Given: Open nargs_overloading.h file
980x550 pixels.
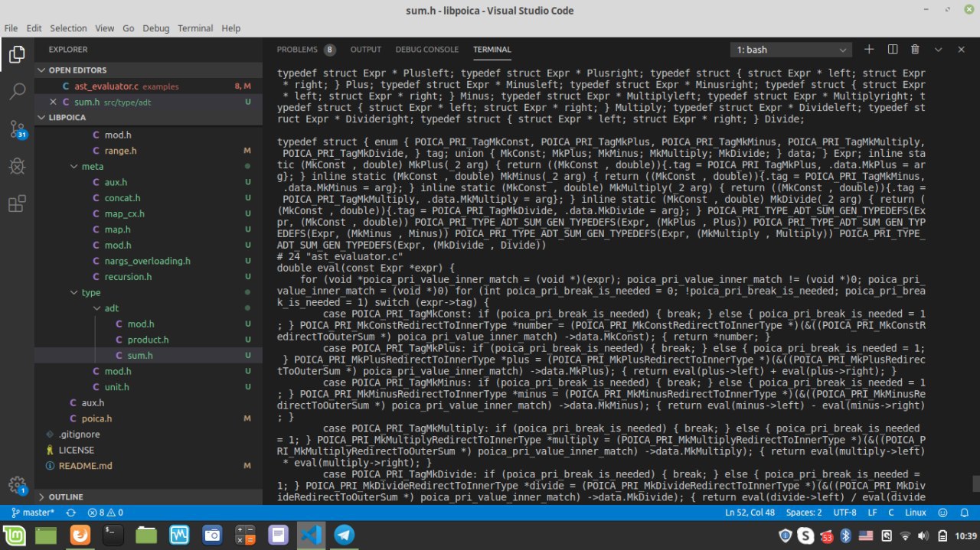Looking at the screenshot, I should pos(148,261).
